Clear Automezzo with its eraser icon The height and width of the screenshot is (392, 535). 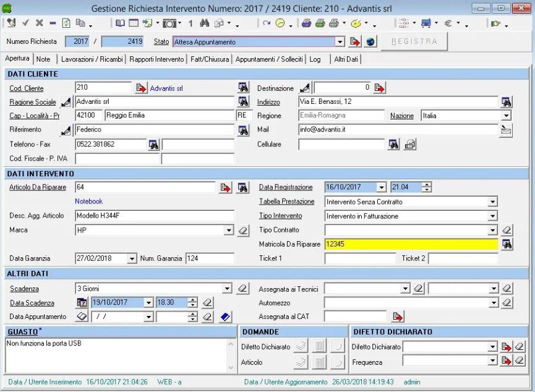pos(507,302)
